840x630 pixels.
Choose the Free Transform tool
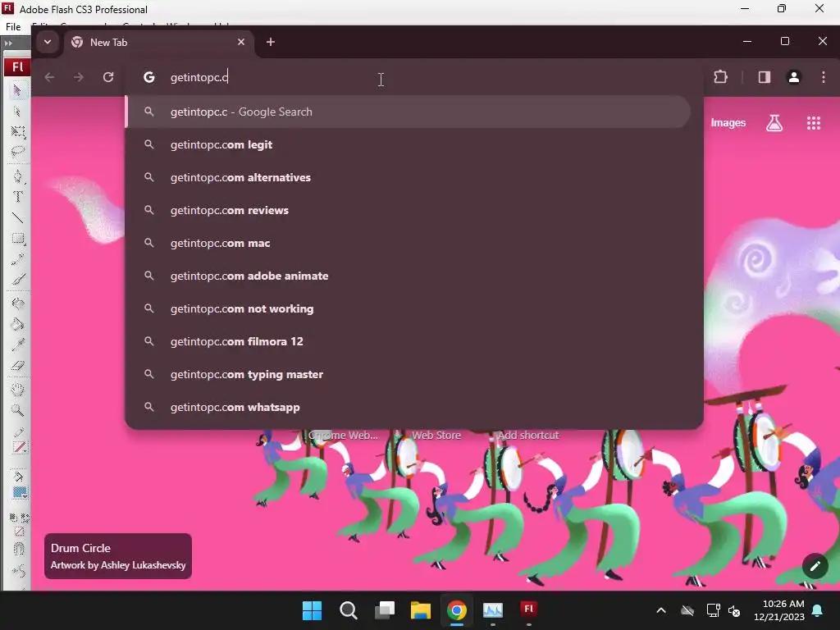[x=17, y=132]
